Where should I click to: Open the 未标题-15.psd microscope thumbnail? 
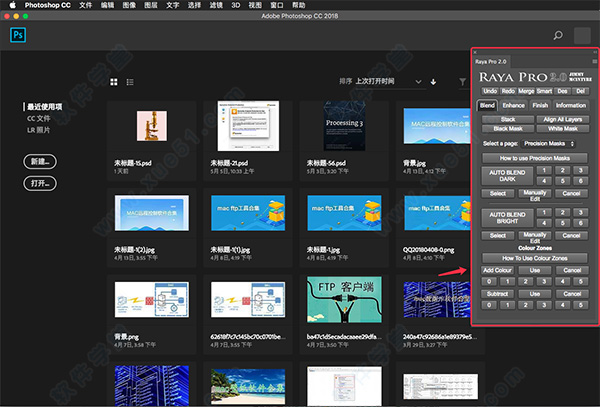pyautogui.click(x=152, y=126)
